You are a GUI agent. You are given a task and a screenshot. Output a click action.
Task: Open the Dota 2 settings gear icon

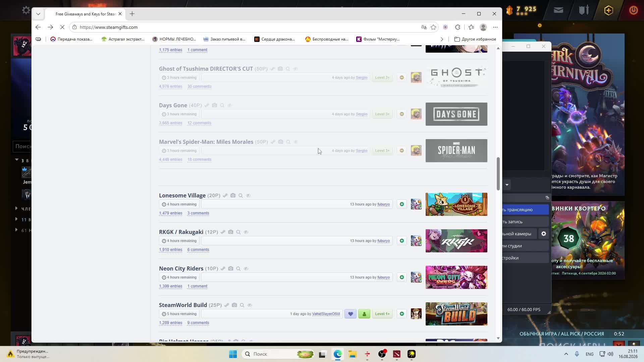coord(25,10)
